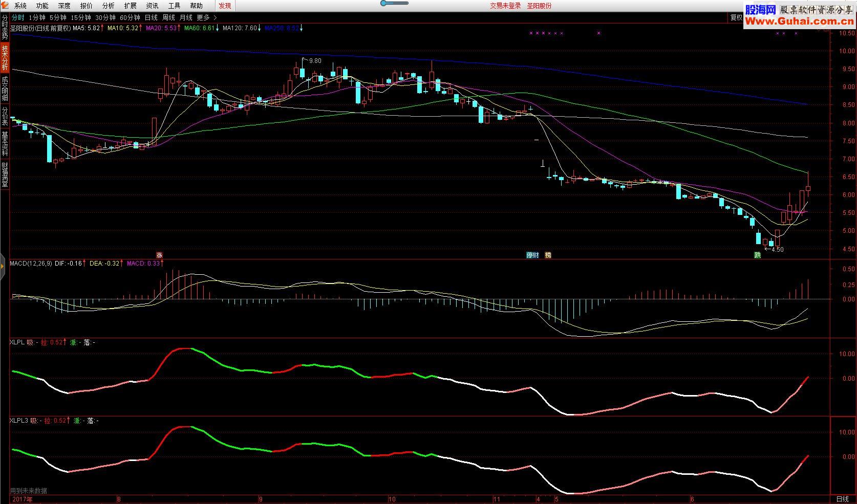Viewport: 857px width, 504px height.
Task: Click the 复权 button
Action: point(736,17)
